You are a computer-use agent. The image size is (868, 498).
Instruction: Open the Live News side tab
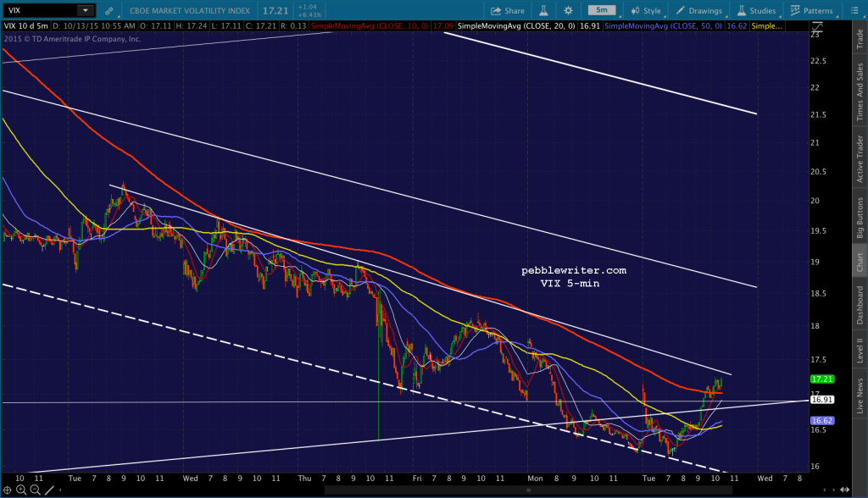860,395
